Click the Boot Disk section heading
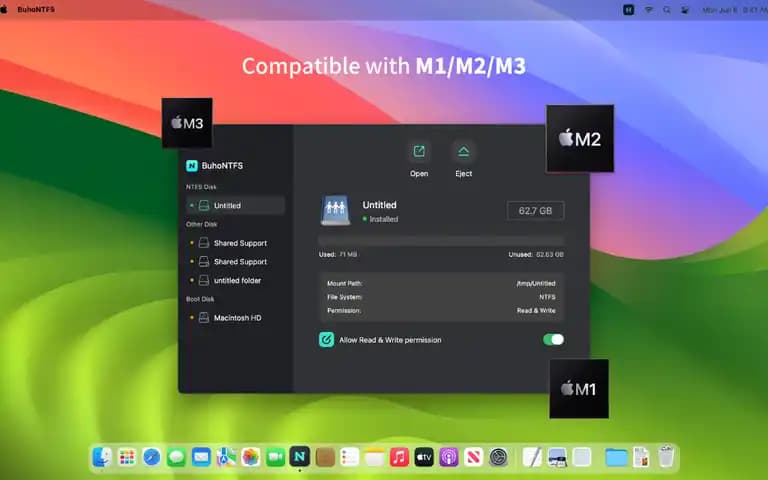 click(200, 299)
